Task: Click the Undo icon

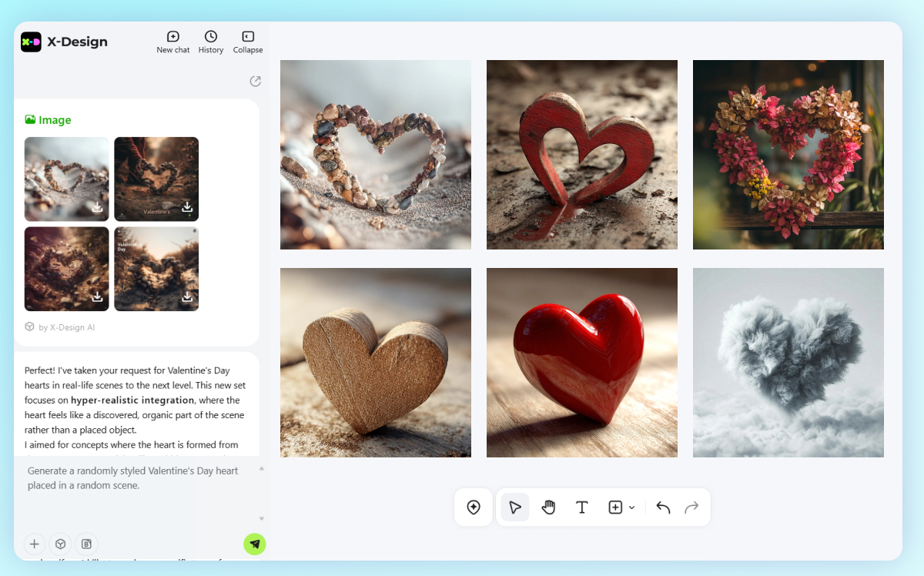Action: [662, 507]
